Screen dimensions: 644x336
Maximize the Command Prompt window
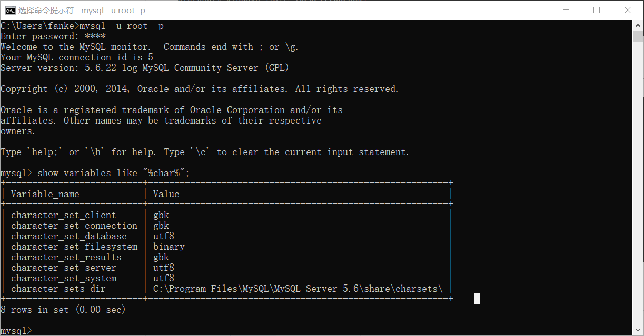(x=597, y=10)
